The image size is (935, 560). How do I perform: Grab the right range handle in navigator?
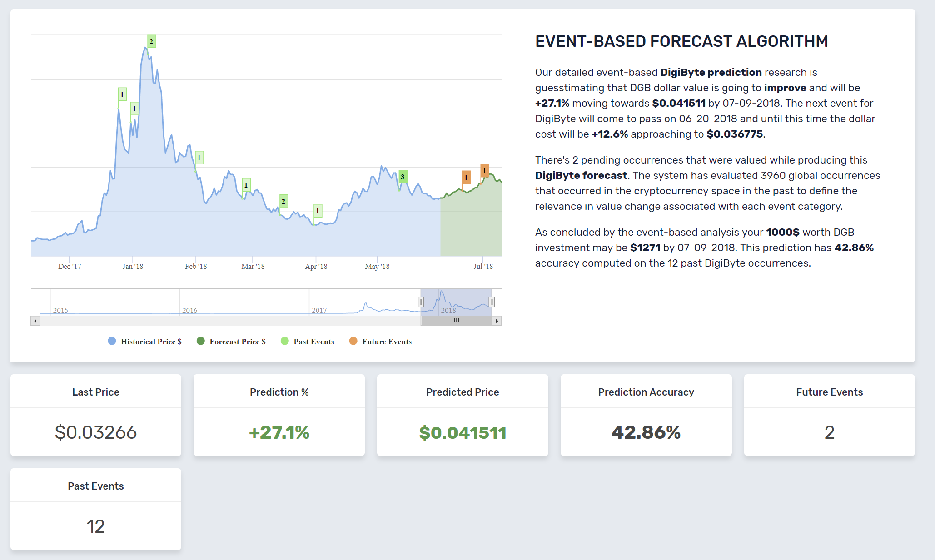pos(492,302)
